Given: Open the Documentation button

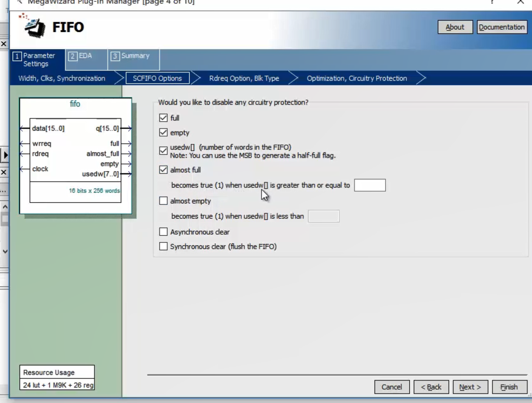Looking at the screenshot, I should 502,27.
